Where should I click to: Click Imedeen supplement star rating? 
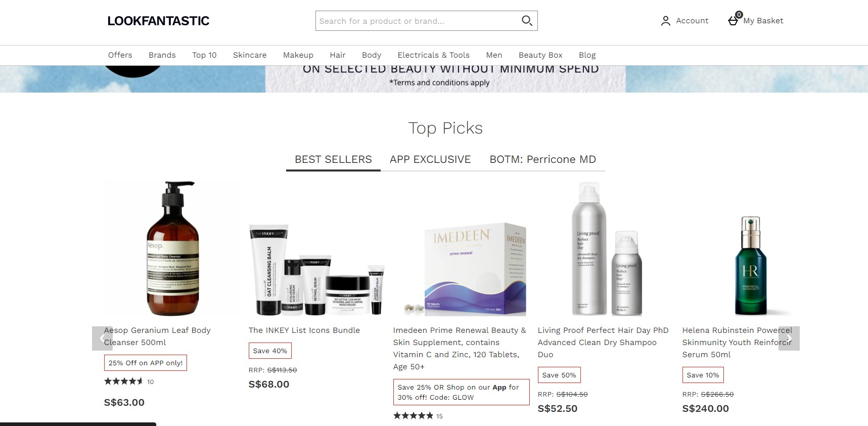click(x=413, y=416)
